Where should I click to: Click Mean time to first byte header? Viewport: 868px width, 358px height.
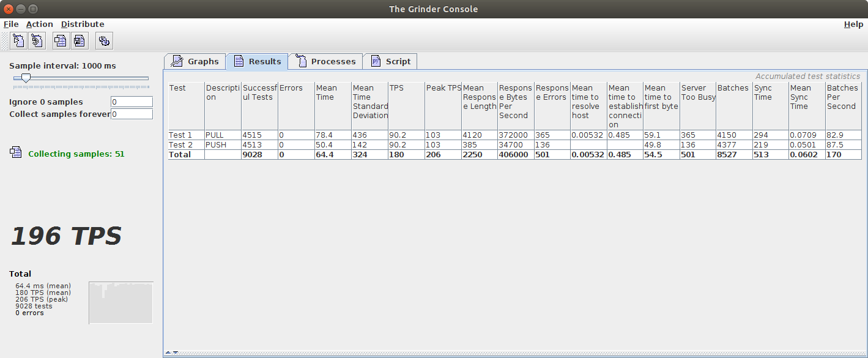tap(661, 106)
